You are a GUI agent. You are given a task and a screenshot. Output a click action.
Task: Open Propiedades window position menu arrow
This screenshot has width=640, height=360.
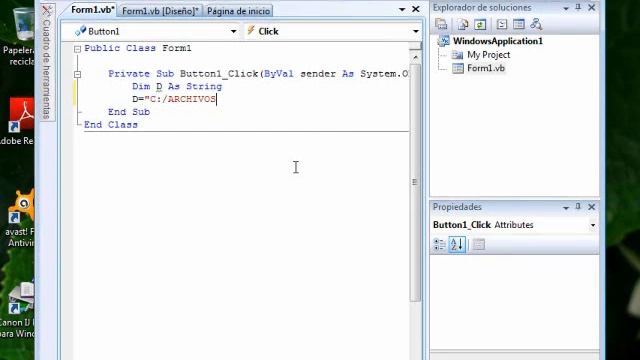pyautogui.click(x=566, y=208)
